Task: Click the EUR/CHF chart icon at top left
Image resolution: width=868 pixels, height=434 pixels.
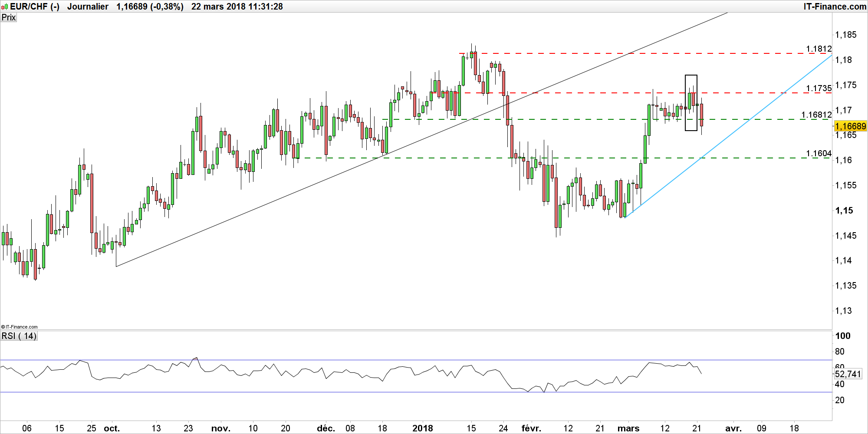Action: (x=5, y=7)
